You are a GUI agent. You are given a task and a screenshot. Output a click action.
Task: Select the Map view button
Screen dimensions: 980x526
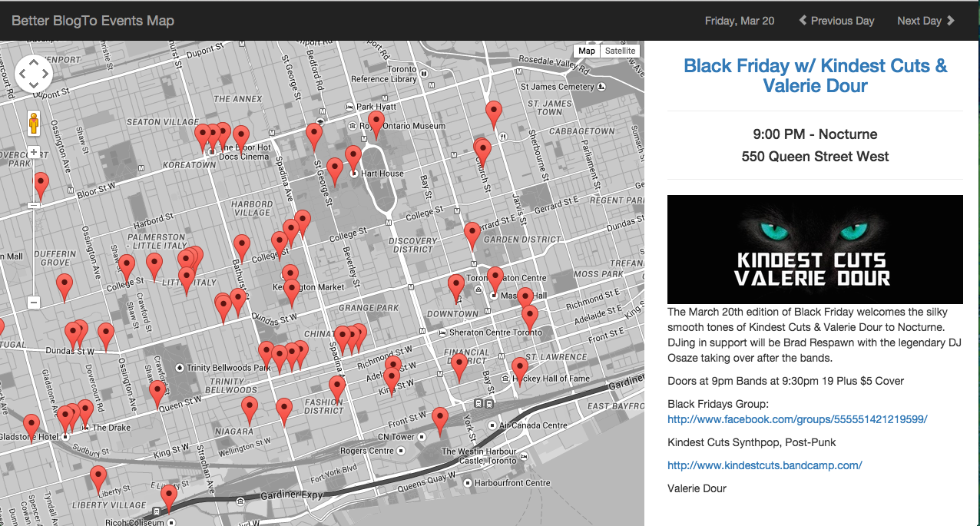[587, 51]
